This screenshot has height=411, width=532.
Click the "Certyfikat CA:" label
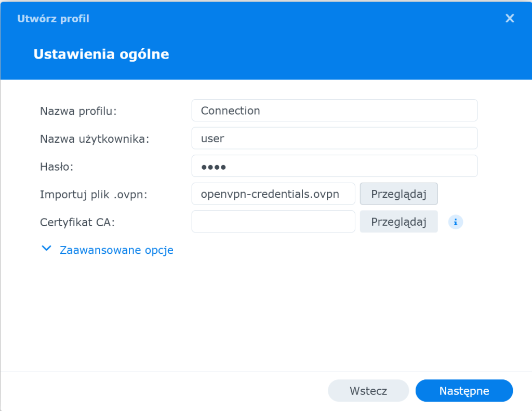click(77, 222)
